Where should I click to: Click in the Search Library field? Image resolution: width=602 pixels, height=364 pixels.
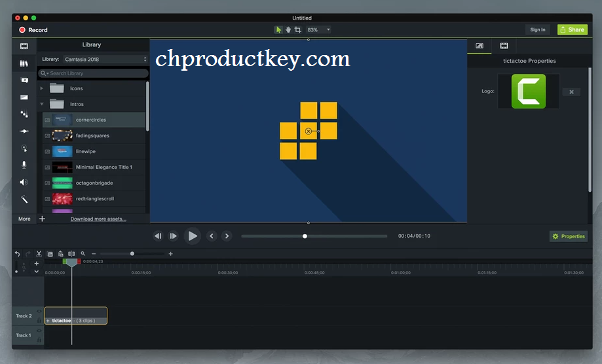(93, 73)
